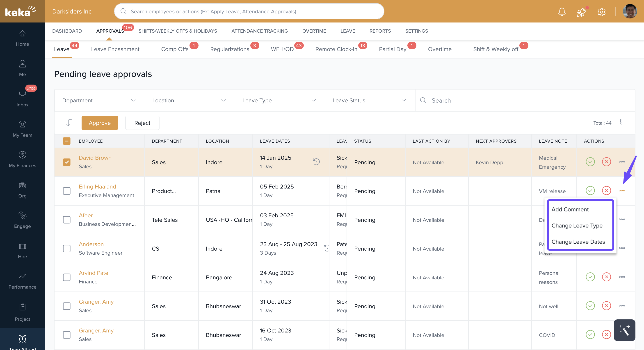Approve David Brown's leave with green check
Viewport: 644px width, 350px height.
590,162
